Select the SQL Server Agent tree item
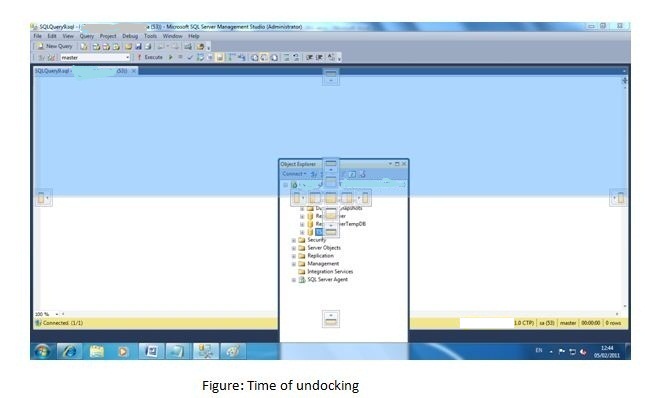This screenshot has height=398, width=645. coord(328,279)
